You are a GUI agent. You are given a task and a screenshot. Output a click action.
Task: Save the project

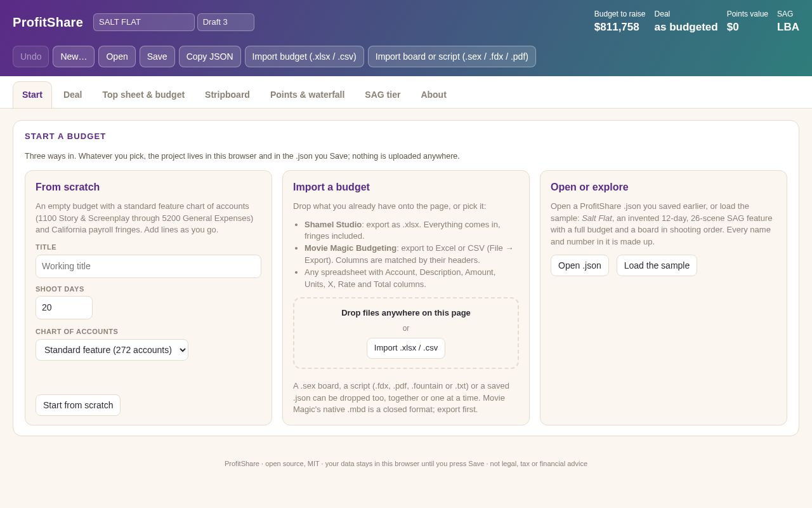157,57
